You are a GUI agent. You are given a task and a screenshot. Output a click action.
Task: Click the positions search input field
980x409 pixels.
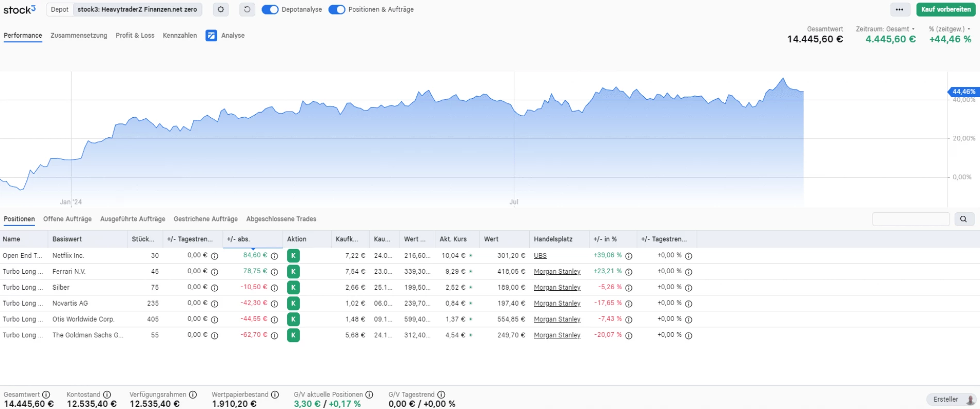[x=910, y=219]
